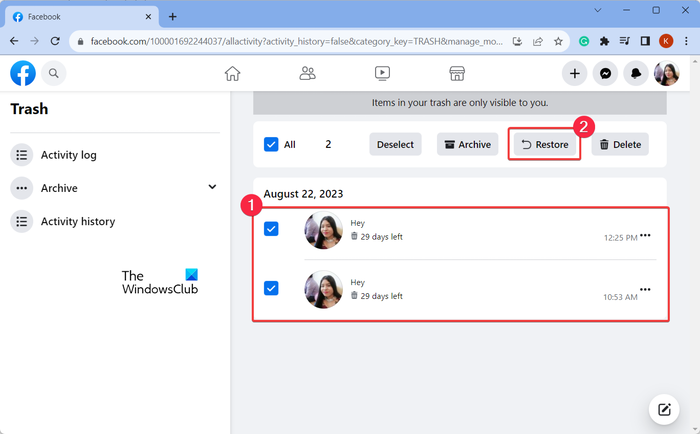Screen dimensions: 700x434
Task: Expand the Archive sidebar chevron
Action: coord(212,187)
